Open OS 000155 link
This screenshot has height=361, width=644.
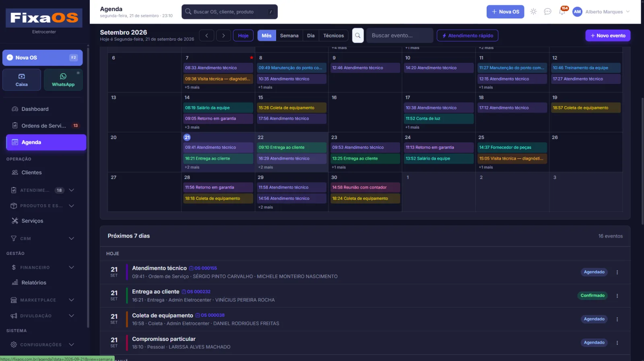click(x=203, y=268)
